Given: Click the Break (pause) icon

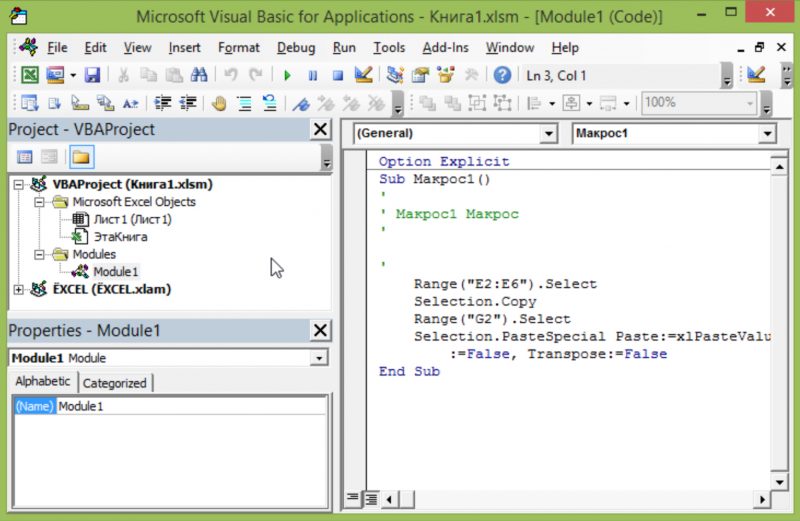Looking at the screenshot, I should (x=313, y=76).
